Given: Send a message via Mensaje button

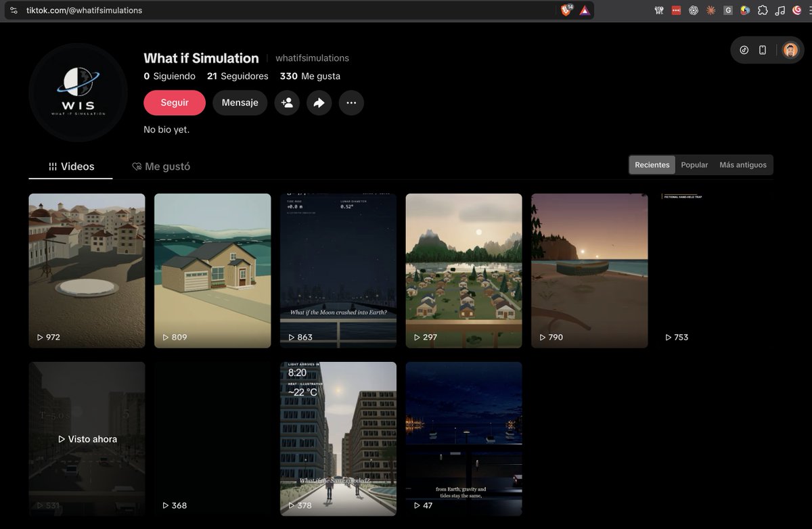Looking at the screenshot, I should pos(240,103).
